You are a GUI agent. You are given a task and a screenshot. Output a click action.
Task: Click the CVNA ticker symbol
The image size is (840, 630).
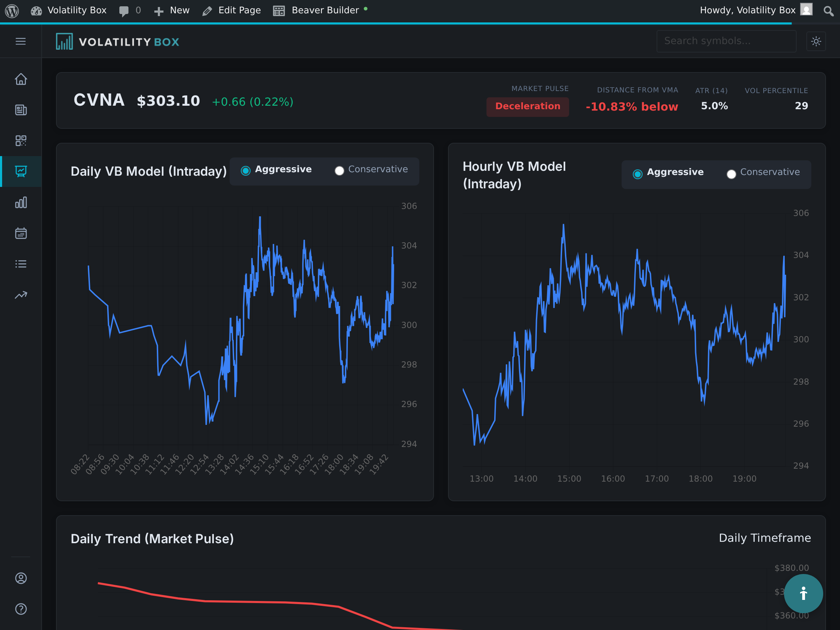tap(99, 100)
